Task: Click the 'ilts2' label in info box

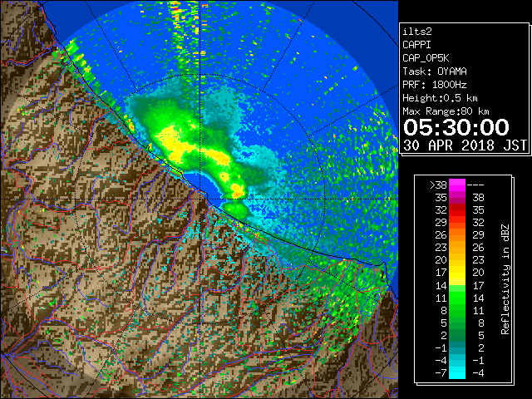Action: coord(417,32)
